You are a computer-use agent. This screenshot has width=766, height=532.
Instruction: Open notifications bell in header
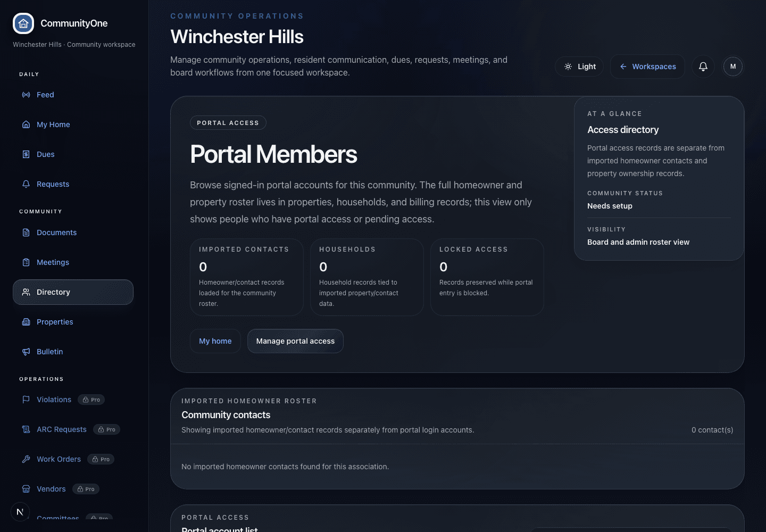coord(703,66)
